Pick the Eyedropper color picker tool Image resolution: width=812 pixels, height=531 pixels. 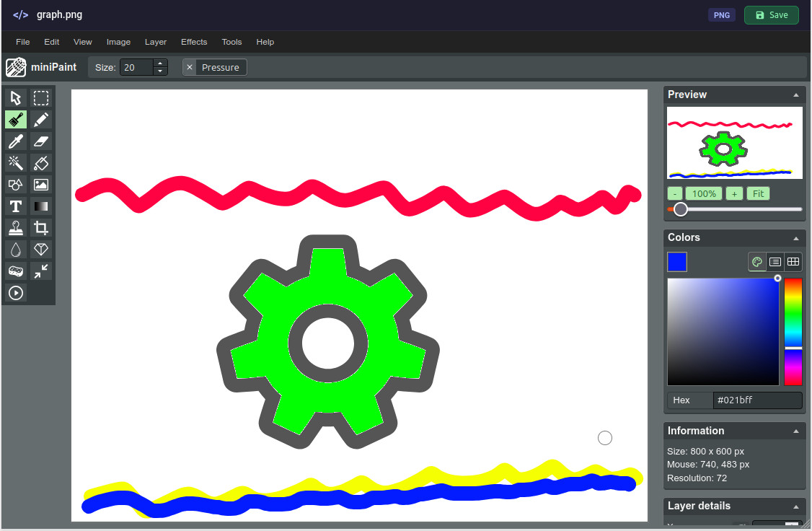(x=16, y=141)
